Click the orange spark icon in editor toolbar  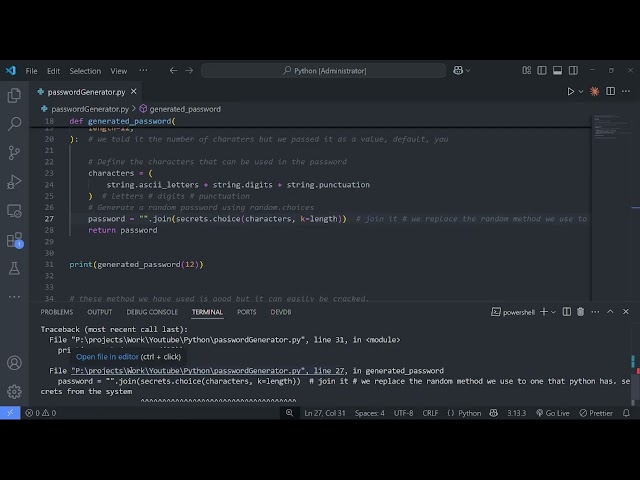595,91
